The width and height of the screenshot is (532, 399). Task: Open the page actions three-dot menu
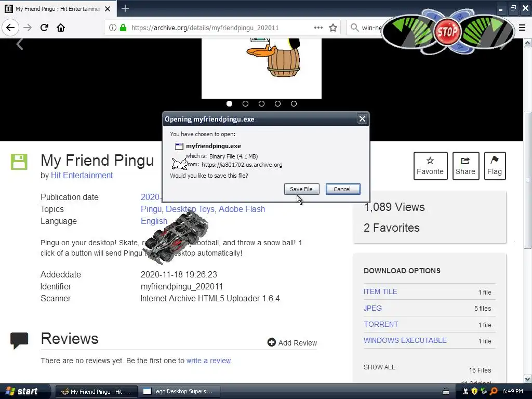(318, 28)
